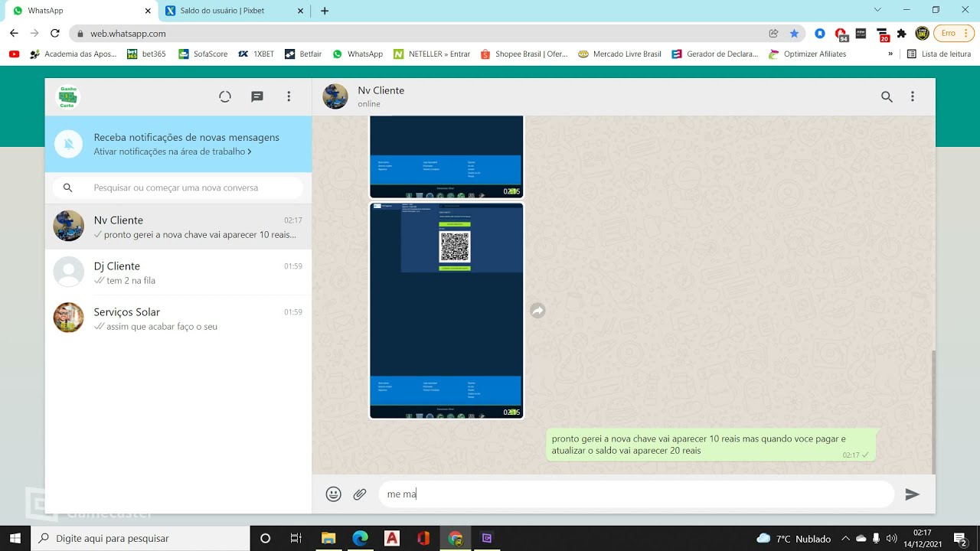The width and height of the screenshot is (980, 551).
Task: Open the tab search dropdown arrow
Action: click(877, 10)
